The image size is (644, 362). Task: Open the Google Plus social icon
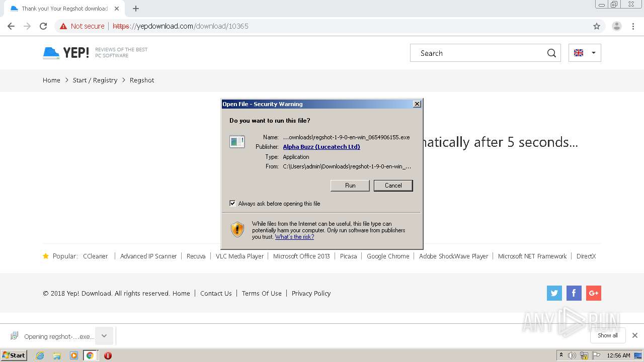(594, 293)
